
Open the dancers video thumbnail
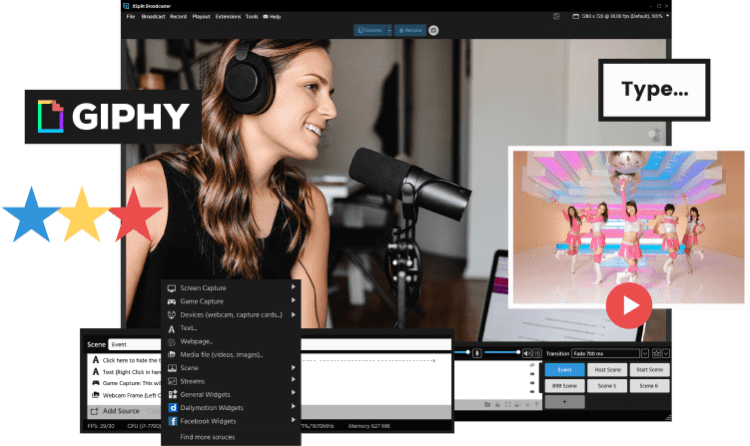point(629,227)
